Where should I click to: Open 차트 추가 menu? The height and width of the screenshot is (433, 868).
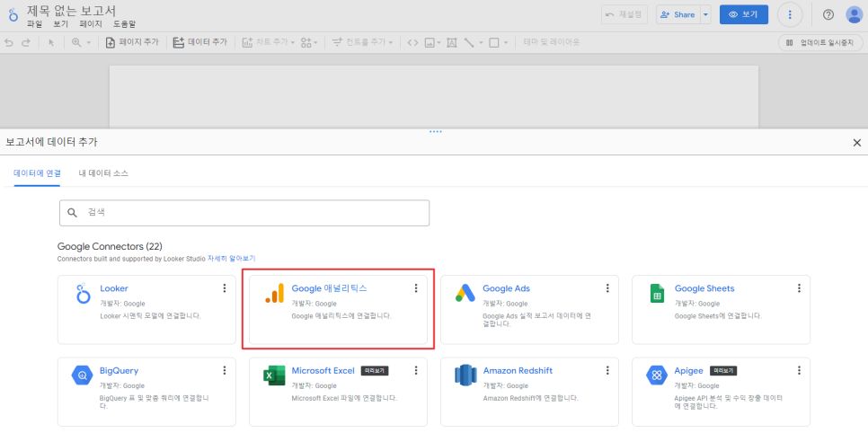(268, 42)
